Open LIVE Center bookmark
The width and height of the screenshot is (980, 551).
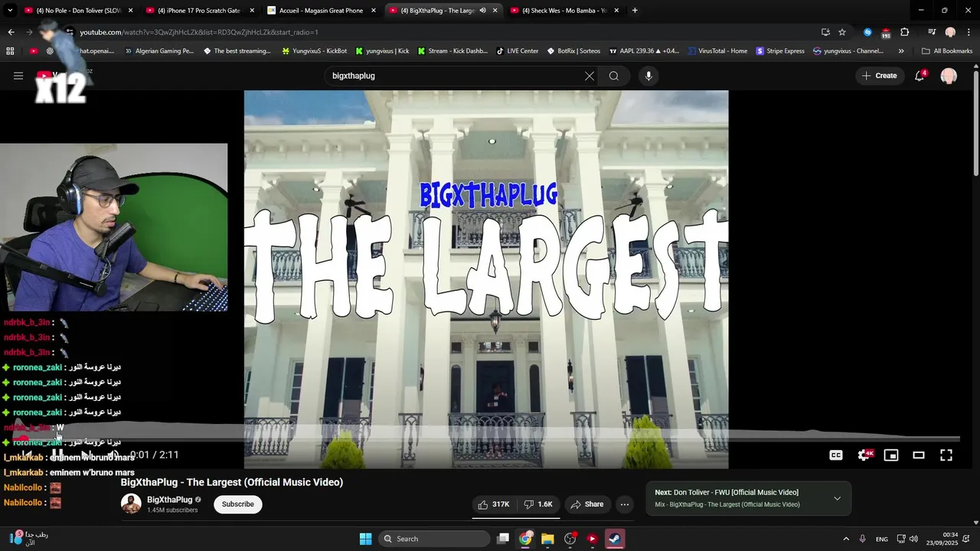point(517,51)
